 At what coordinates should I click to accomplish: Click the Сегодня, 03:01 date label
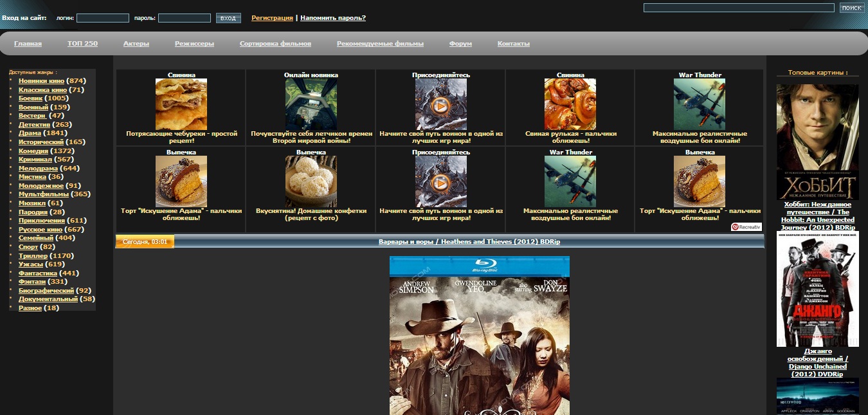[x=145, y=242]
